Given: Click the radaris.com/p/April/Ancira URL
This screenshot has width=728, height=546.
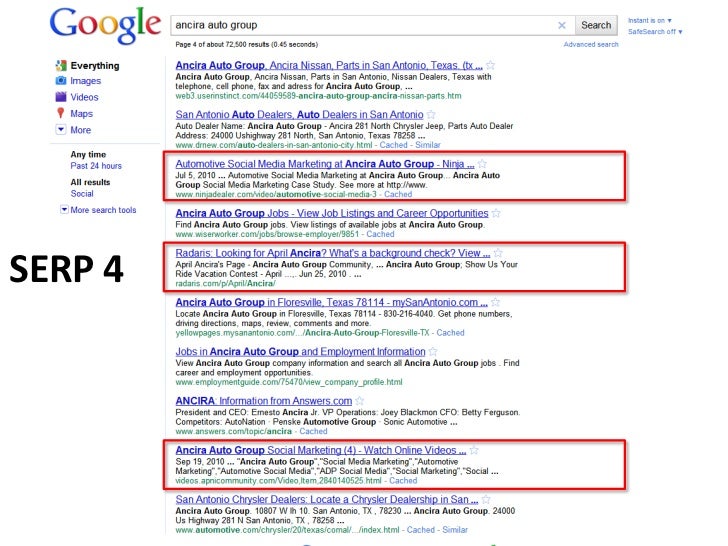Looking at the screenshot, I should tap(225, 283).
